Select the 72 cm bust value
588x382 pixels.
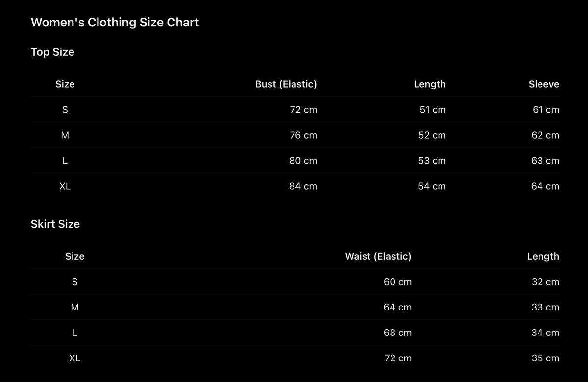303,110
